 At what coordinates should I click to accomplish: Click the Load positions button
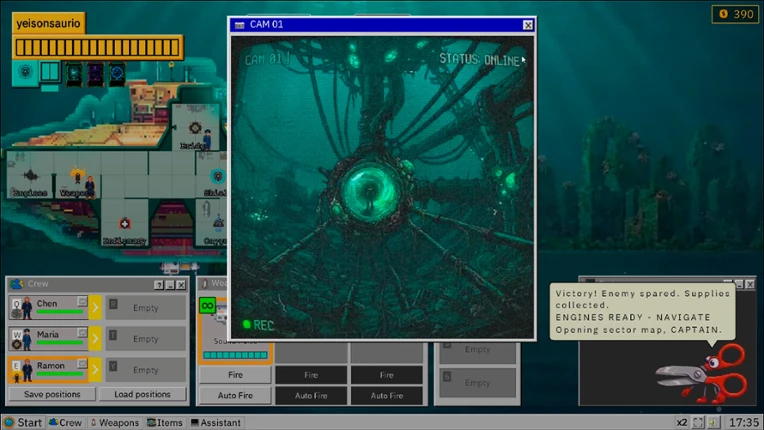(x=142, y=394)
